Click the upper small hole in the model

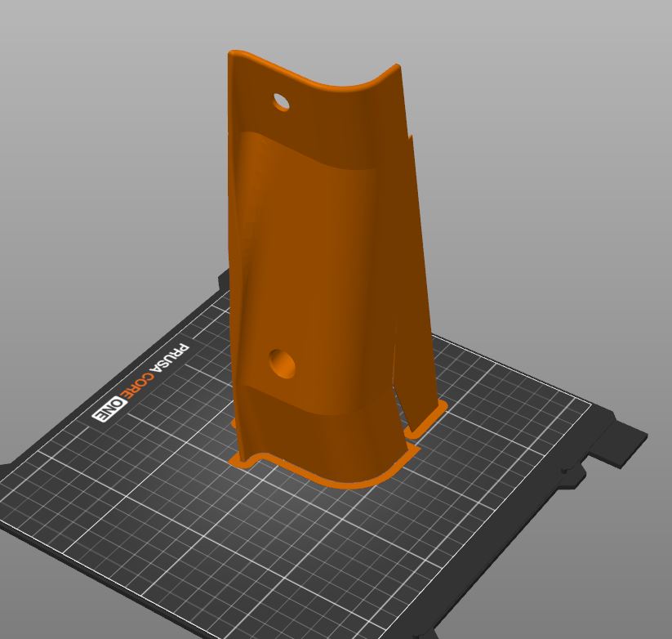[x=281, y=102]
